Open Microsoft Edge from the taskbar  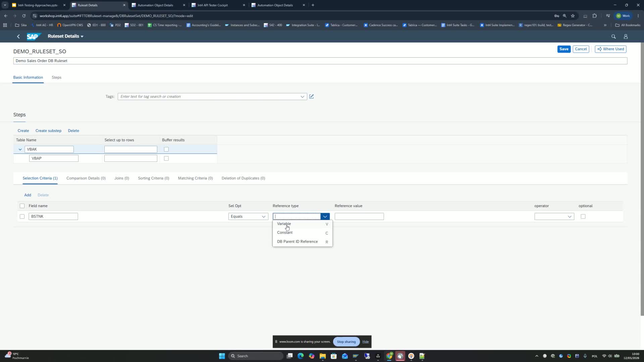[x=301, y=356]
